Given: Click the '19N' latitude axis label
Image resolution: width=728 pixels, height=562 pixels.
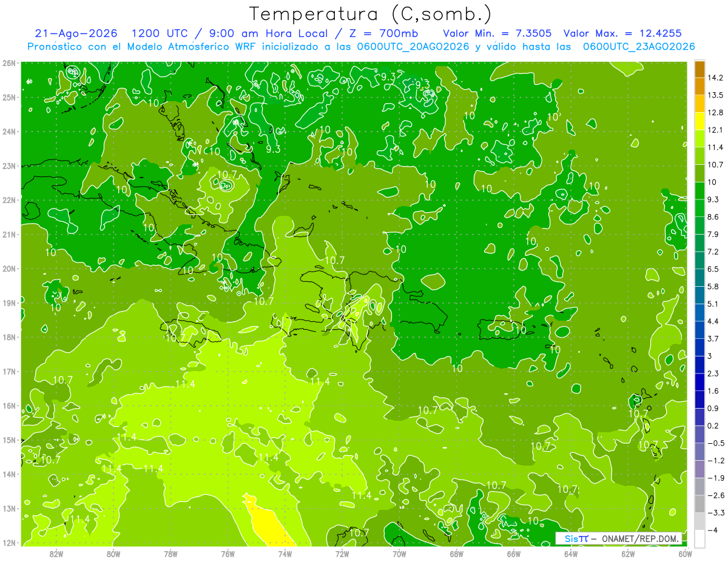Looking at the screenshot, I should tap(9, 303).
